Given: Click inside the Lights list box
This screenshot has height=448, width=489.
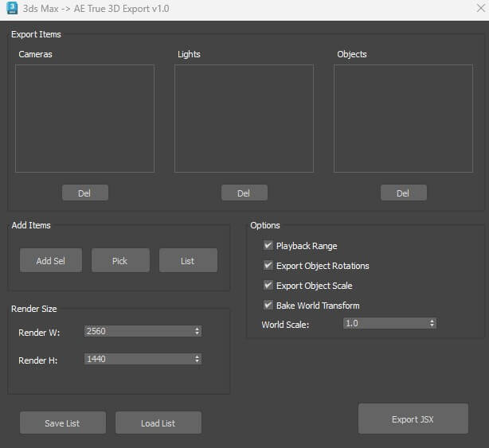Looking at the screenshot, I should pos(244,119).
